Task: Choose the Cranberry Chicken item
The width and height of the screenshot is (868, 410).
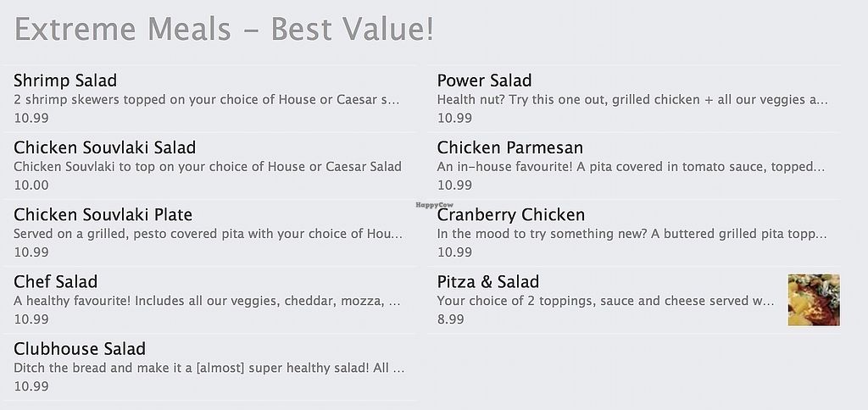Action: click(x=510, y=214)
